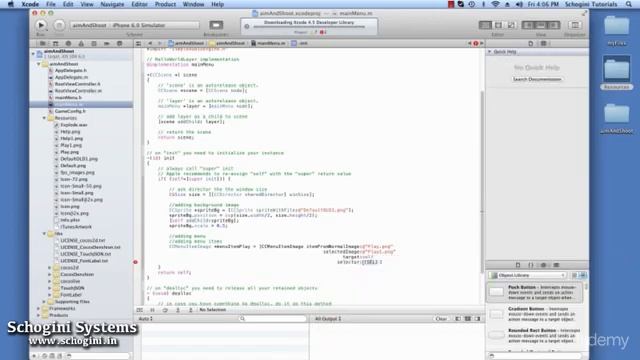Collapse the aimAndShoot project root
The image size is (640, 360).
pos(33,53)
